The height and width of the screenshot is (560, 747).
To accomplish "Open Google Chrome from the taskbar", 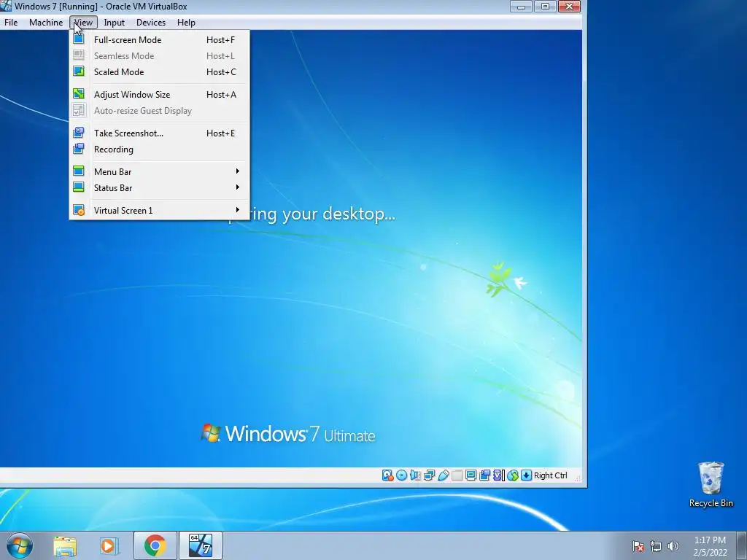I will tap(155, 545).
